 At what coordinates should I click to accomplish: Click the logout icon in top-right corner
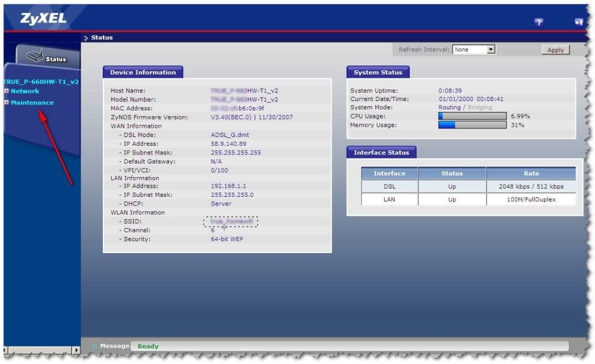(x=578, y=23)
